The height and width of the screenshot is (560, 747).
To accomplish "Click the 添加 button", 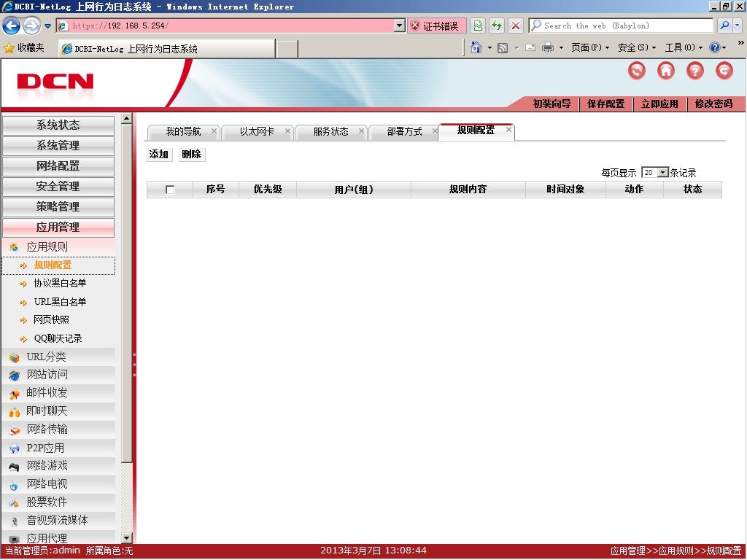I will pyautogui.click(x=158, y=155).
